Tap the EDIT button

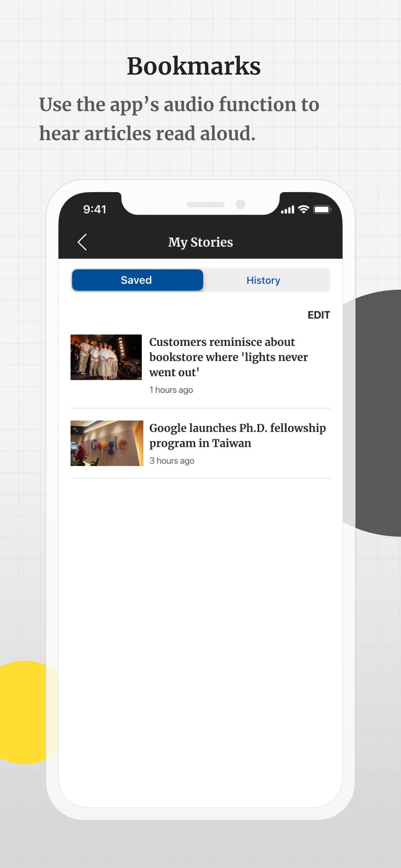coord(318,315)
